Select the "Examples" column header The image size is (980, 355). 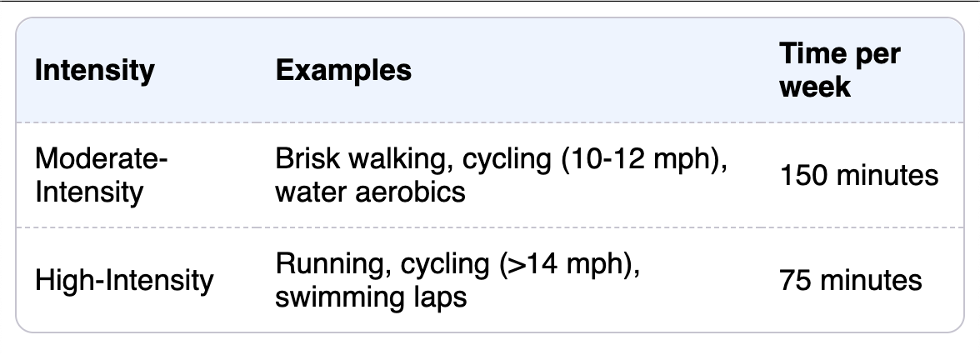click(343, 71)
